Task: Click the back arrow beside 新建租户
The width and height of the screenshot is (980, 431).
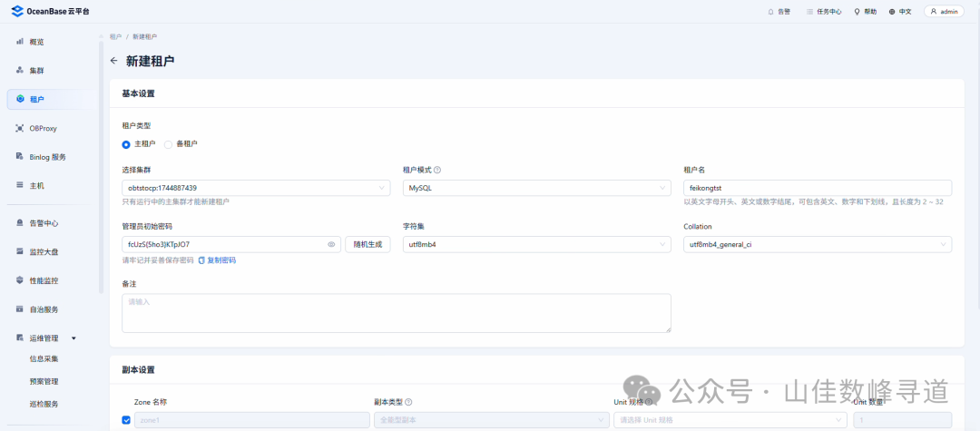Action: [x=113, y=61]
